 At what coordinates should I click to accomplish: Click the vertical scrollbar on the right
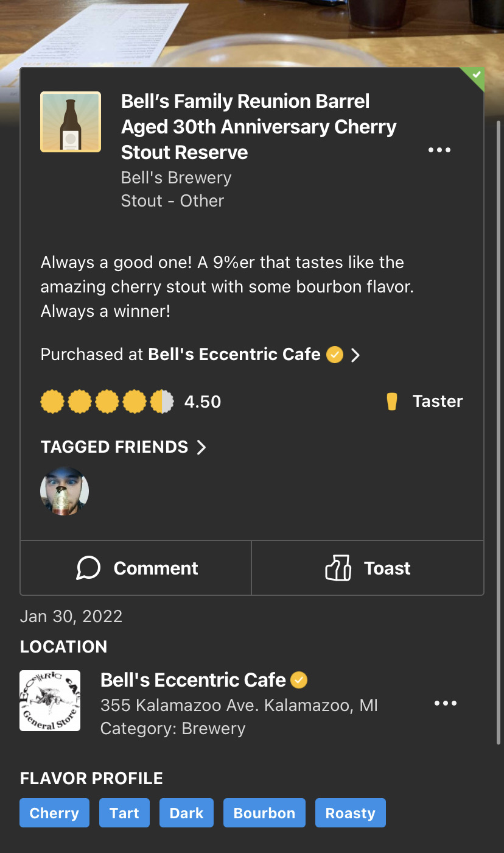coord(499,426)
